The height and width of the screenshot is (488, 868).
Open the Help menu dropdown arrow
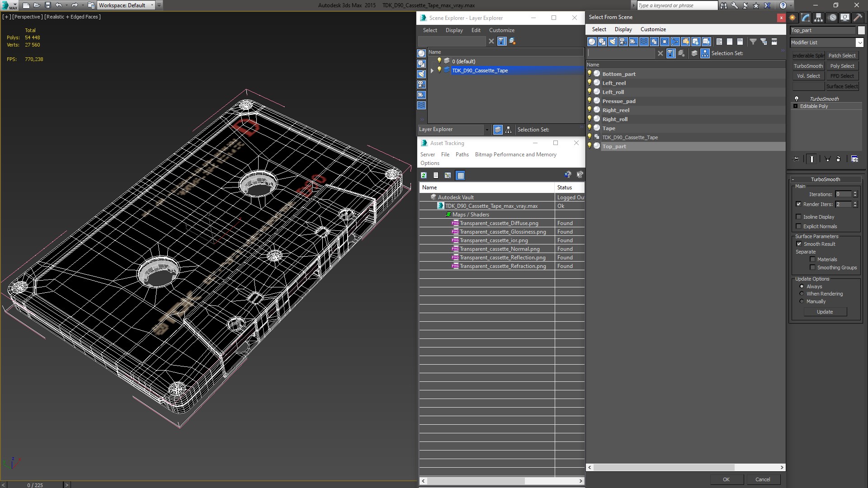pyautogui.click(x=791, y=5)
